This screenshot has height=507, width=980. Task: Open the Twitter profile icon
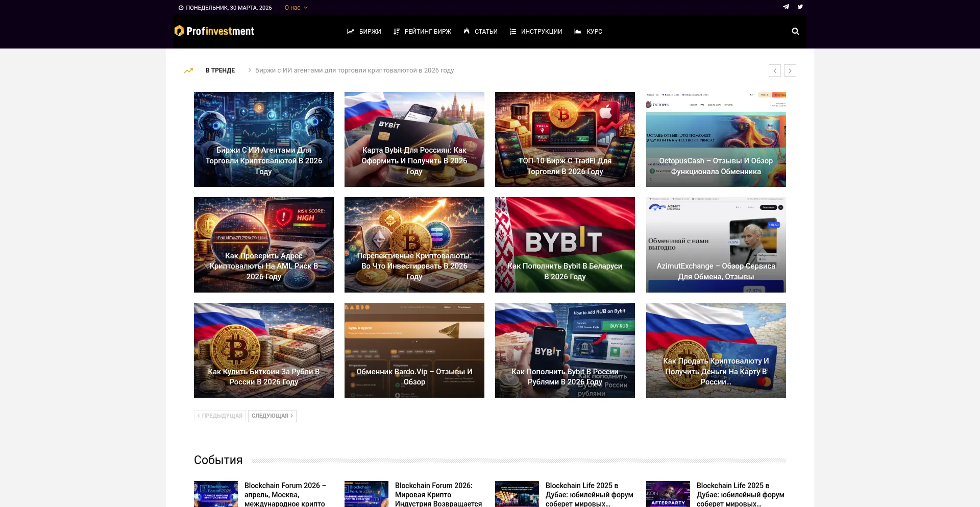800,7
